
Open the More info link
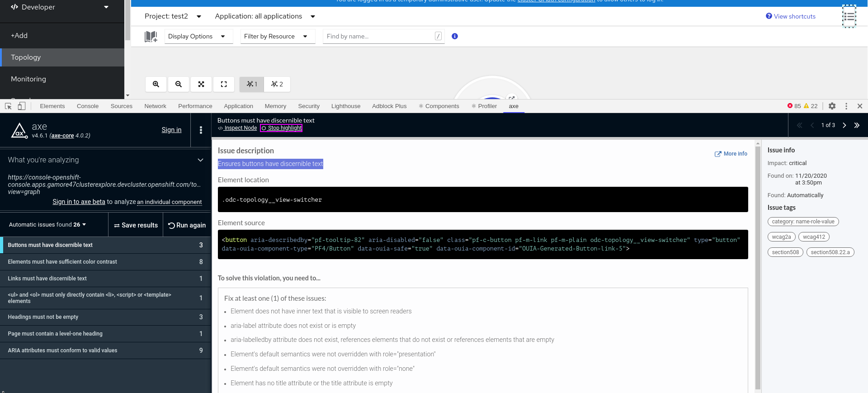[731, 154]
